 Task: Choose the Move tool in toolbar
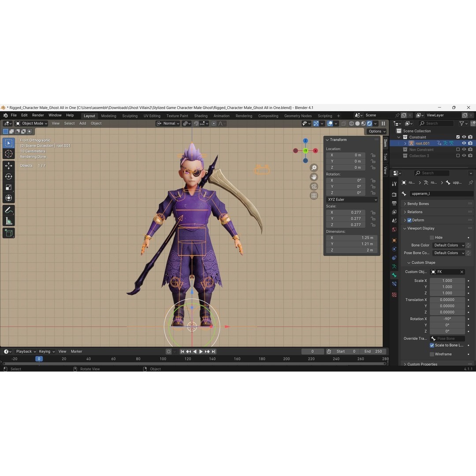click(8, 166)
